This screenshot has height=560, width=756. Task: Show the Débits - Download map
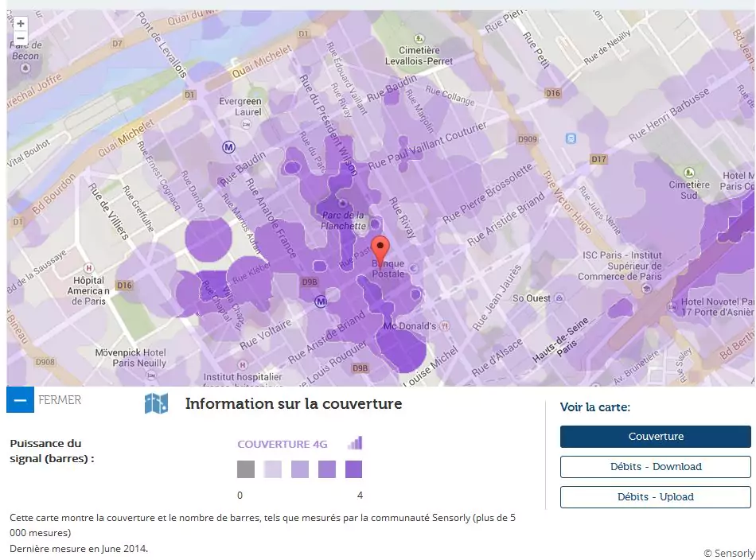tap(655, 467)
